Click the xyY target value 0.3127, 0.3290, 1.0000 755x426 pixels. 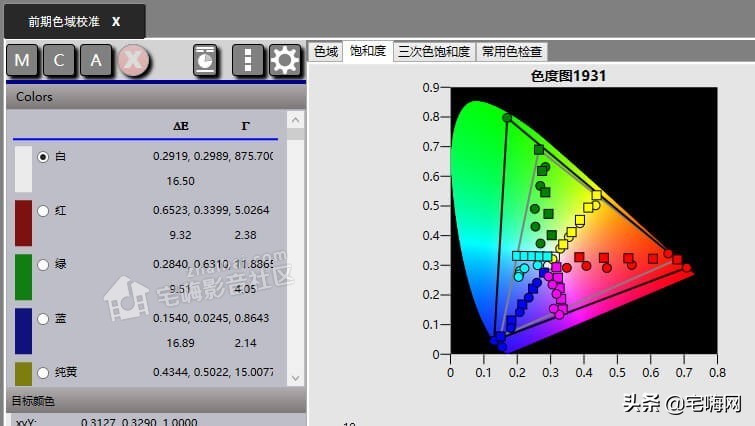click(x=139, y=422)
